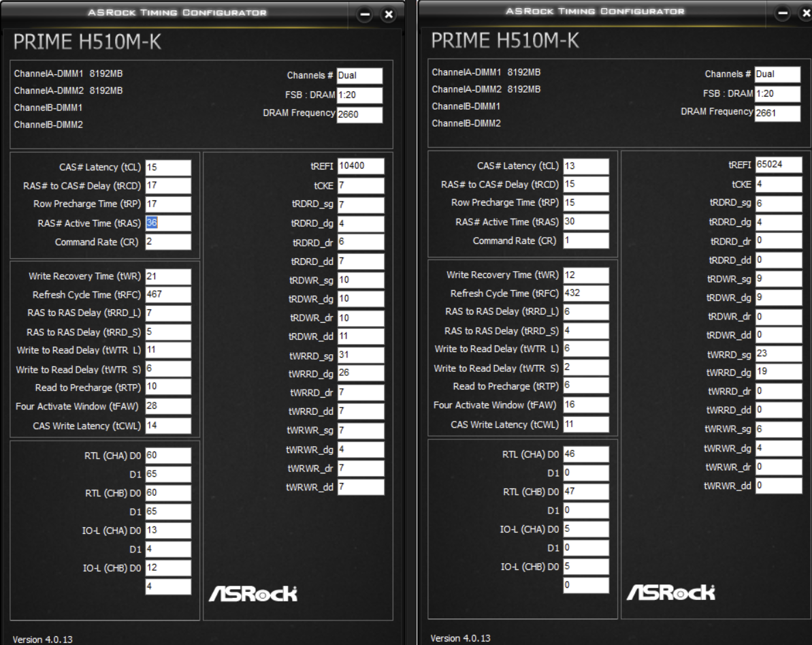Image resolution: width=812 pixels, height=645 pixels.
Task: Click tWRRD_sg field showing 23 in right window
Action: coord(779,354)
